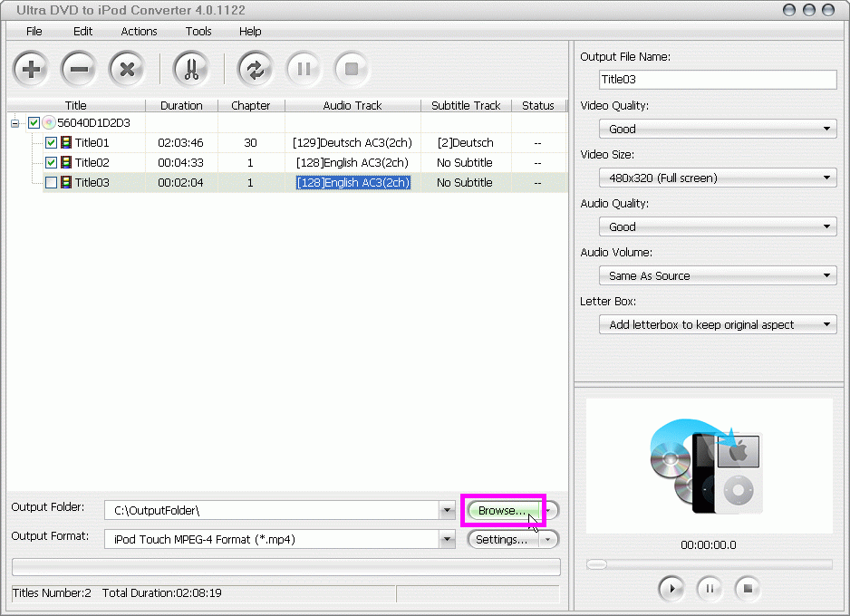Open the Audio Volume dropdown
850x616 pixels.
[x=718, y=275]
